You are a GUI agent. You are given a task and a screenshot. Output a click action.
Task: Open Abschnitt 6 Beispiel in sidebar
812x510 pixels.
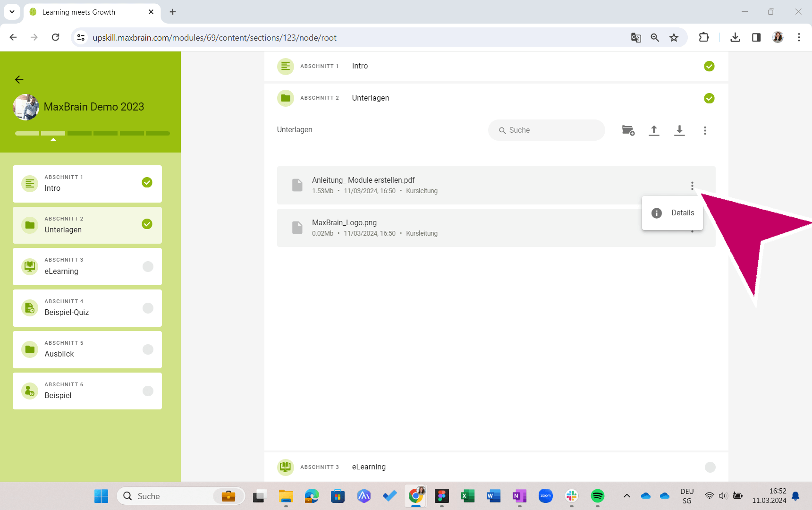pos(87,391)
